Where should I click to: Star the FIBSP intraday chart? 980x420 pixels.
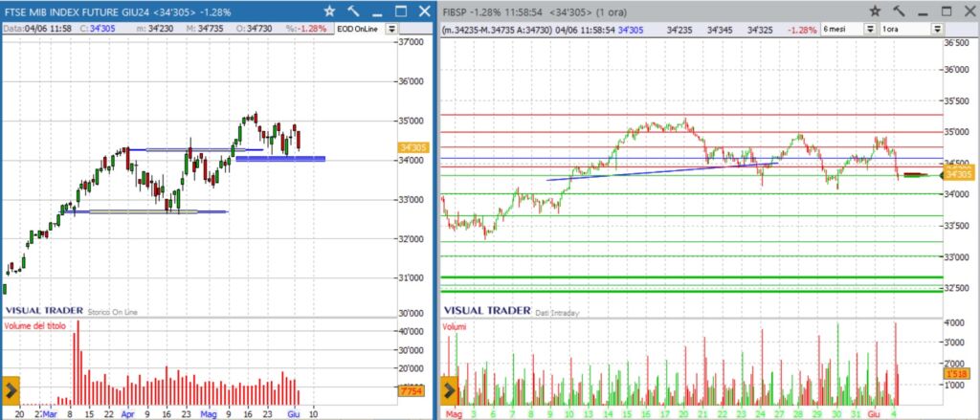point(876,11)
